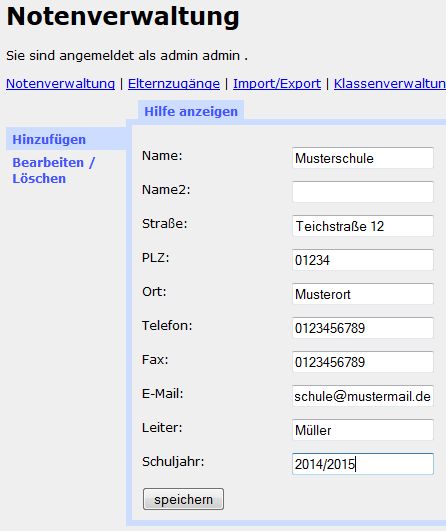Open the Klassenverwaltung link

tap(390, 83)
